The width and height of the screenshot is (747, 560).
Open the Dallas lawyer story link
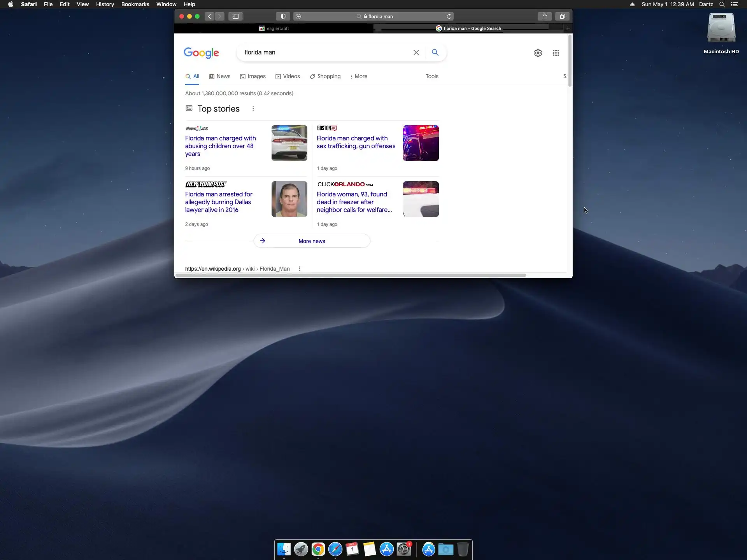(218, 202)
